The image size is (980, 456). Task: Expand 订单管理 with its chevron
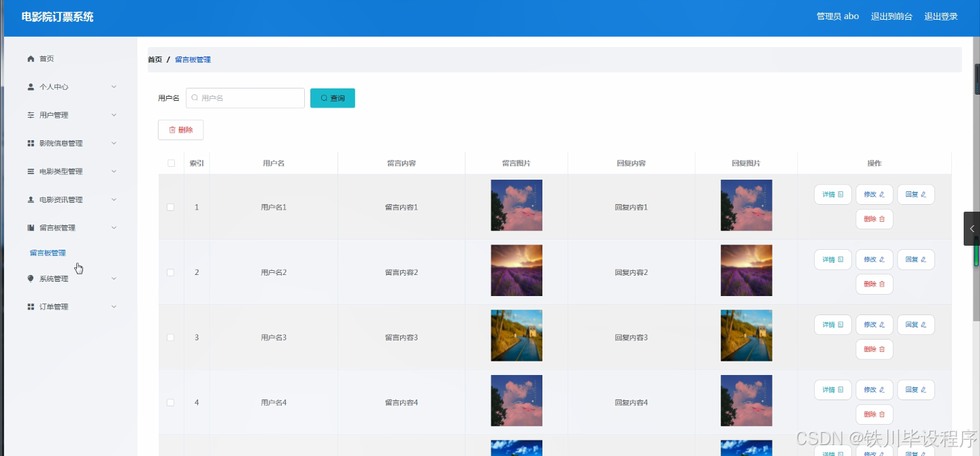coord(114,307)
